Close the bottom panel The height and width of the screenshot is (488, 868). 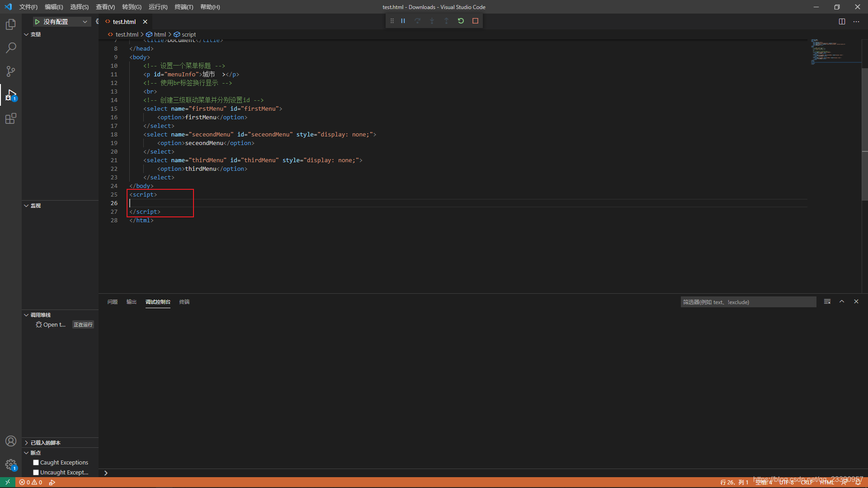coord(856,301)
